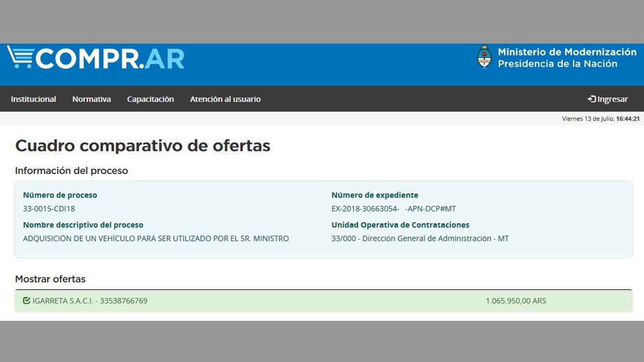Click the Número de expediente label
The image size is (644, 362).
click(375, 195)
